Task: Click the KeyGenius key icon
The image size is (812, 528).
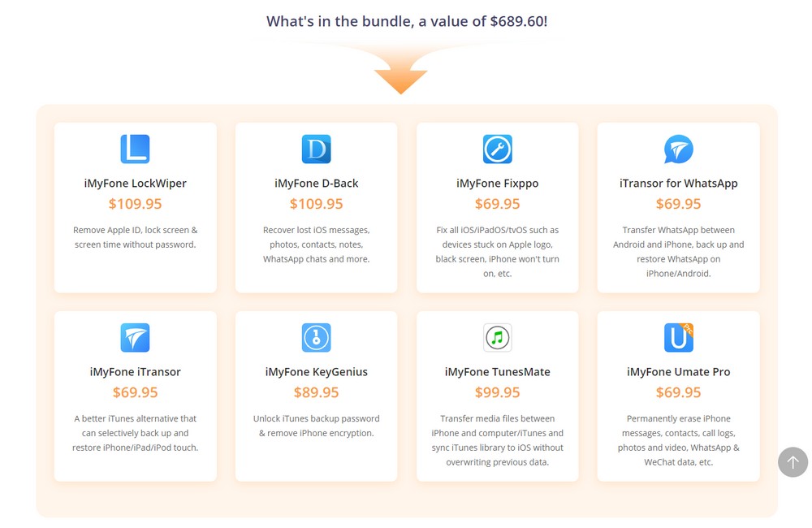Action: pyautogui.click(x=316, y=338)
